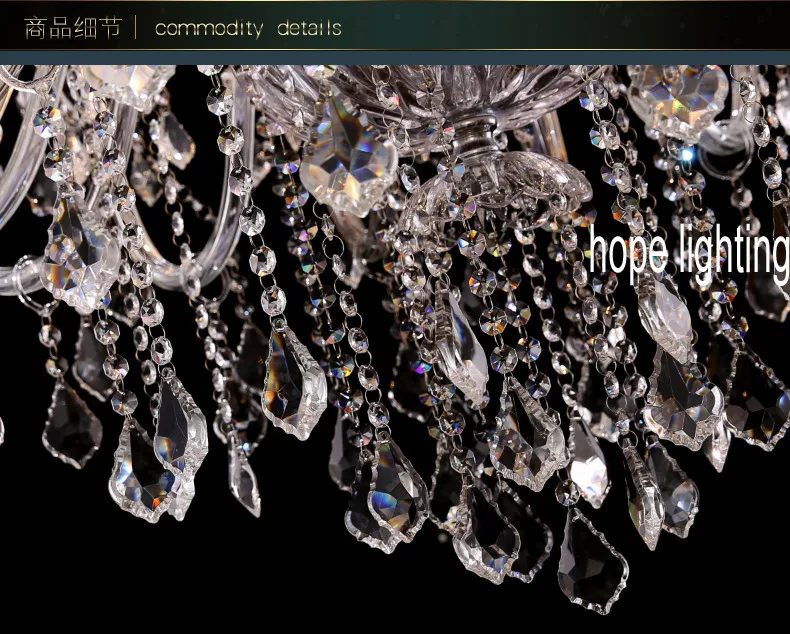This screenshot has height=634, width=790.
Task: Click the Chinese heading 商品细节
Action: 73,27
